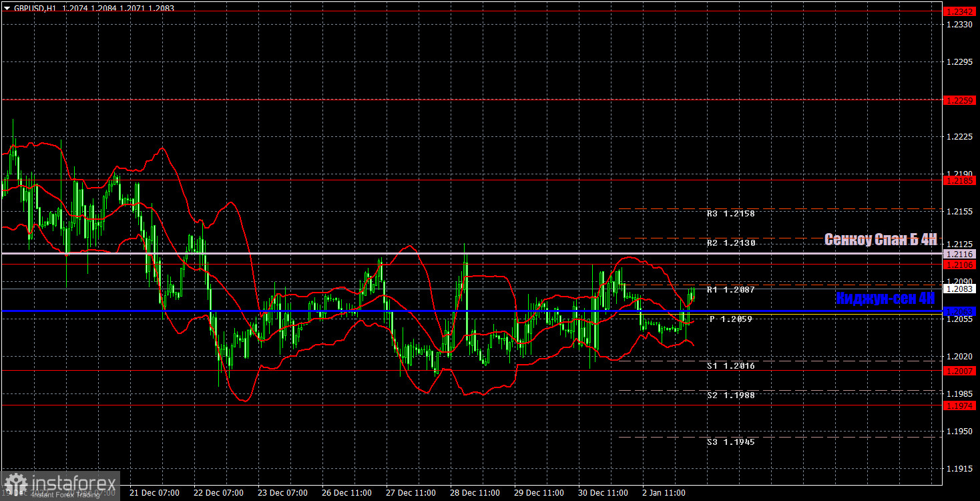Click the 1.1950 axis price value
This screenshot has width=980, height=501.
[x=960, y=431]
